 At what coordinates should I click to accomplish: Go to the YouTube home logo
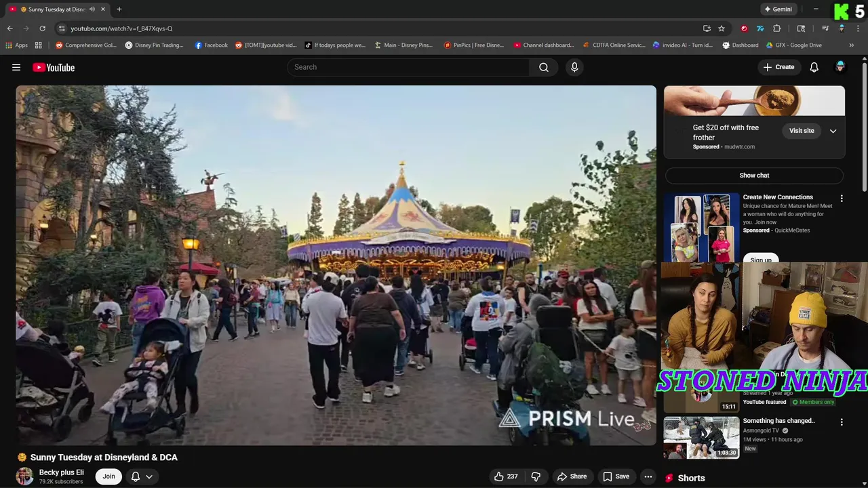click(54, 67)
